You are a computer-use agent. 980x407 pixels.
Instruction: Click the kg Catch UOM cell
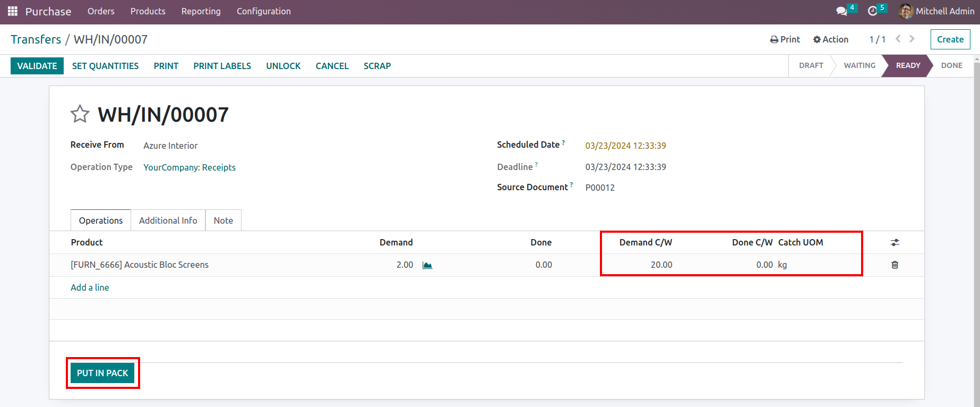[783, 265]
